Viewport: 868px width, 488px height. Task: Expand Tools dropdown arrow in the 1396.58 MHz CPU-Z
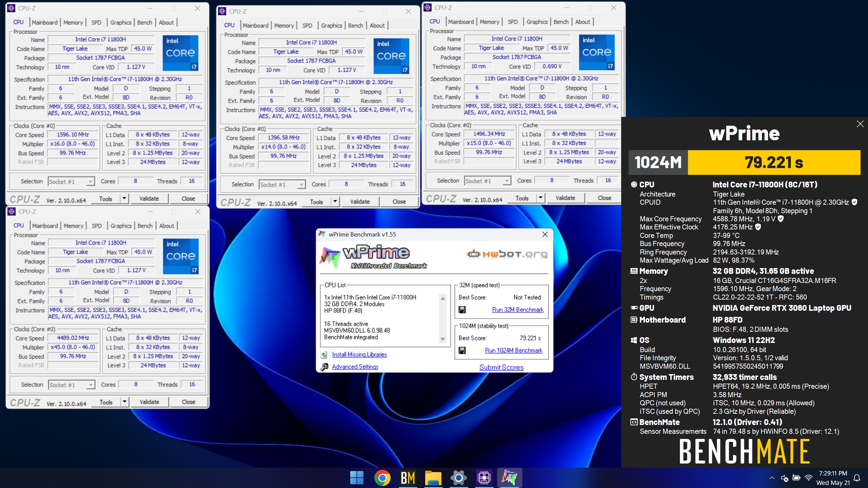coord(335,202)
